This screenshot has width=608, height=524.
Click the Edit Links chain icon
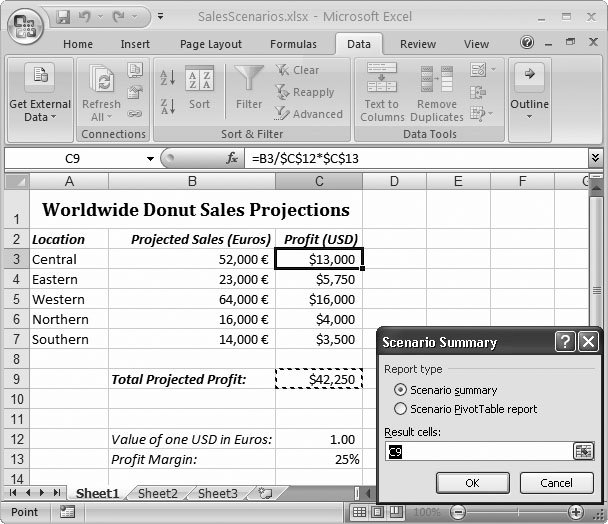(x=135, y=114)
